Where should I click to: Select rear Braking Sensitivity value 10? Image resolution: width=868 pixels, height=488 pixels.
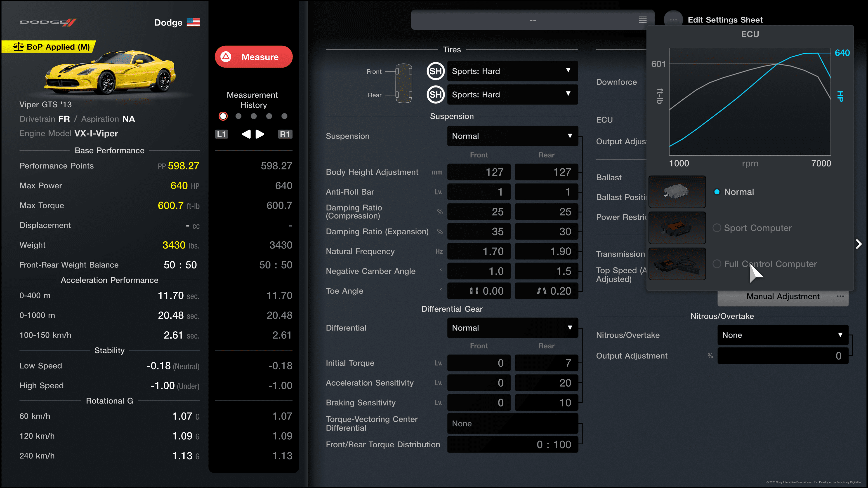click(547, 403)
